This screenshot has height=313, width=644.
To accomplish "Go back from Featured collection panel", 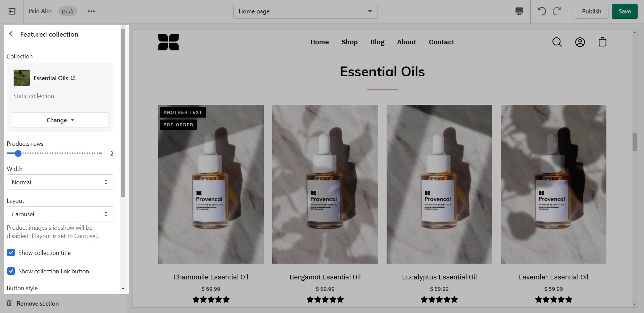I will pyautogui.click(x=11, y=34).
